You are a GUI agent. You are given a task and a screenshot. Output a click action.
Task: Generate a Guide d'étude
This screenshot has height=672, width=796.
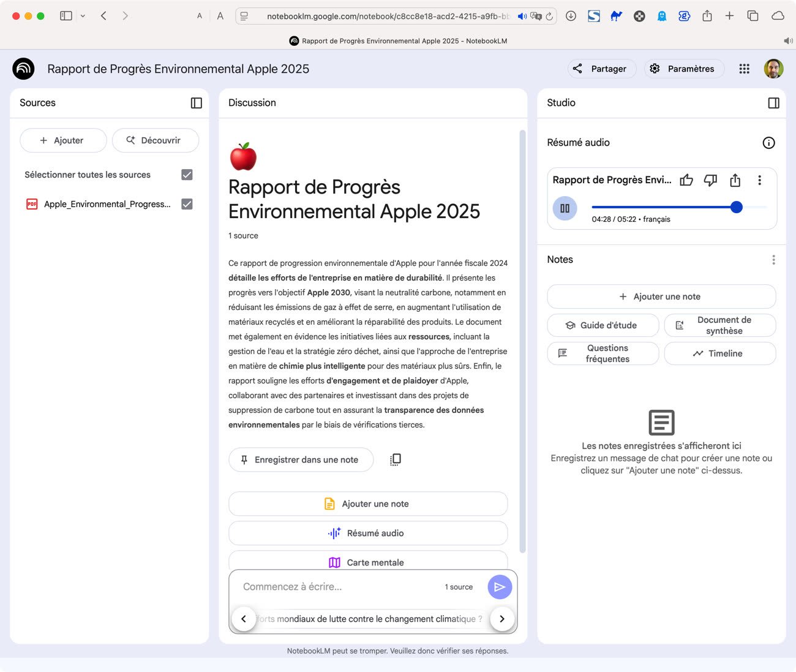click(603, 325)
